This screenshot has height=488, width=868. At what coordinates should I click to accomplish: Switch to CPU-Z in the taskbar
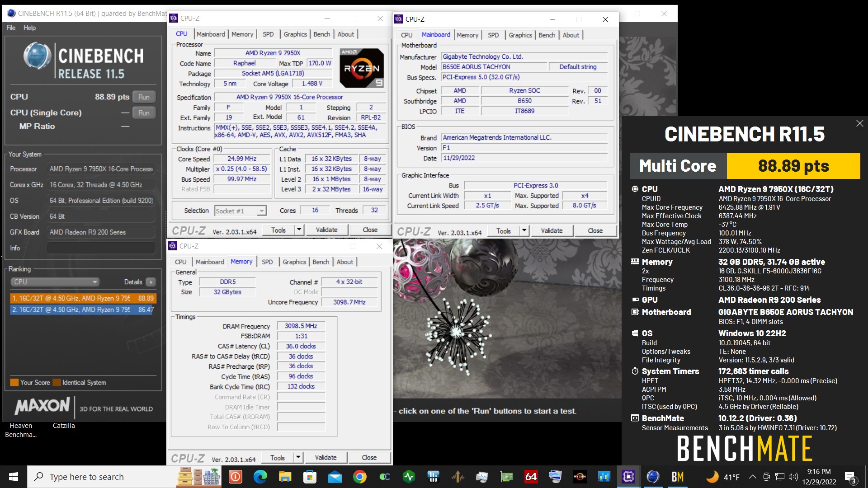click(628, 477)
